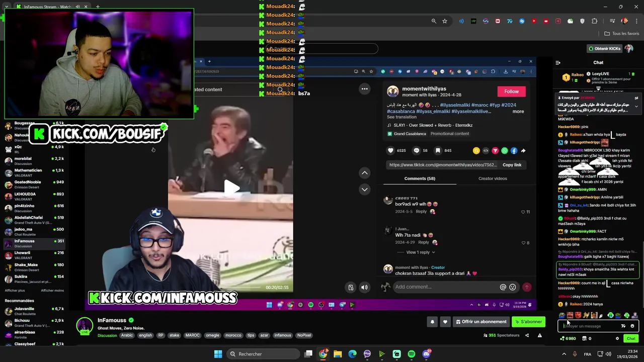Click See translation under the caption
644x362 pixels.
coord(401,117)
